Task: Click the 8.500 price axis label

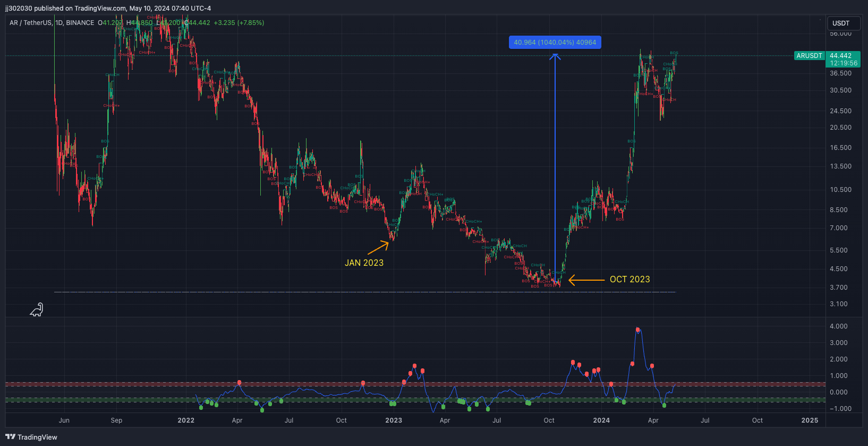Action: click(x=839, y=210)
